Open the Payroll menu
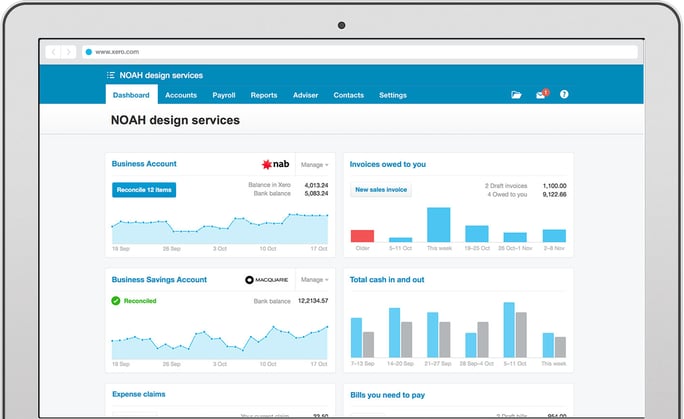 (224, 95)
